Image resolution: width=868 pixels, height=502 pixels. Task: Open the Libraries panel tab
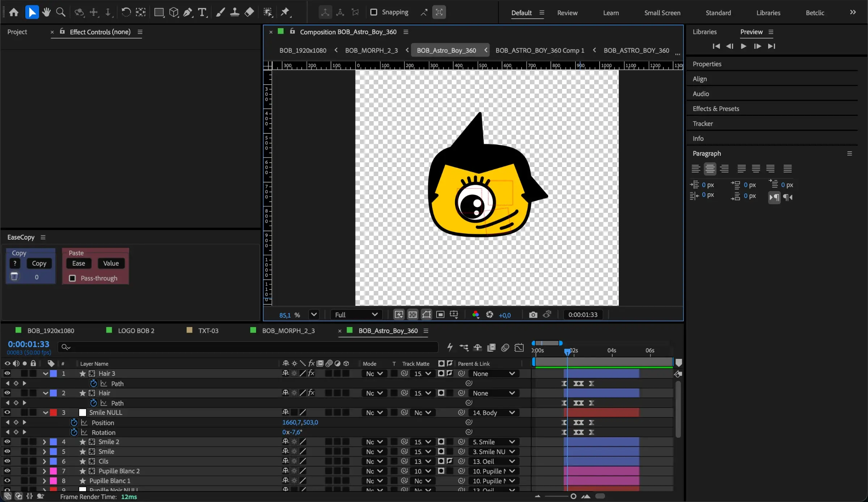[x=705, y=32]
